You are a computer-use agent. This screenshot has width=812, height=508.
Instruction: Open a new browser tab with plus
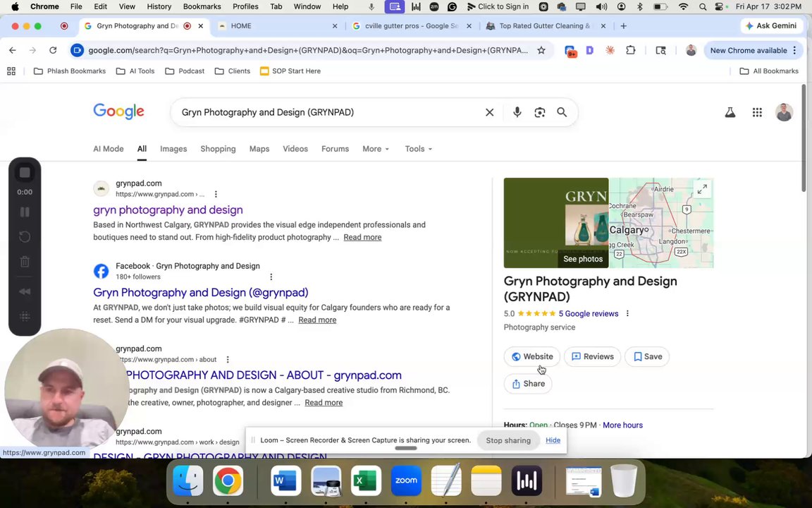(624, 26)
